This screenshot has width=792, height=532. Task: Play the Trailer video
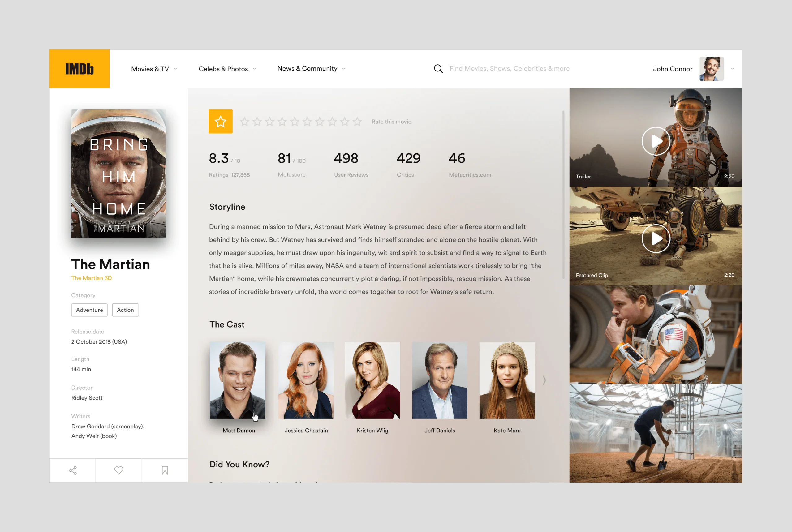[656, 141]
